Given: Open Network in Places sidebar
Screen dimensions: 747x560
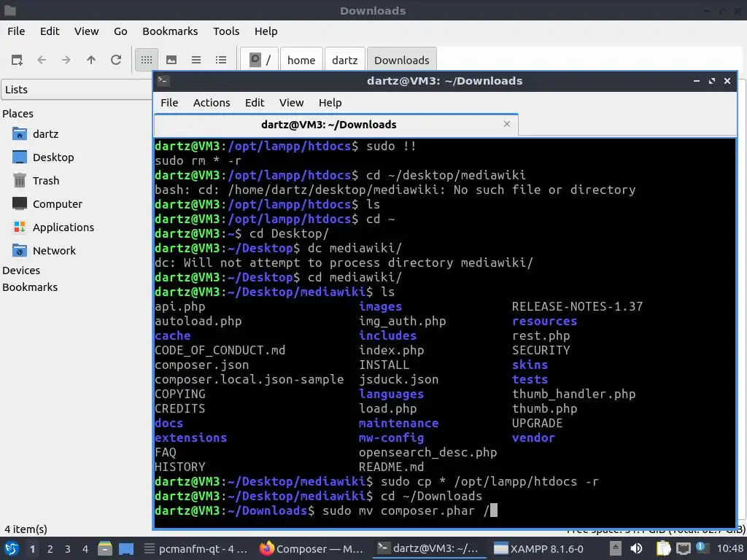Looking at the screenshot, I should (x=54, y=251).
